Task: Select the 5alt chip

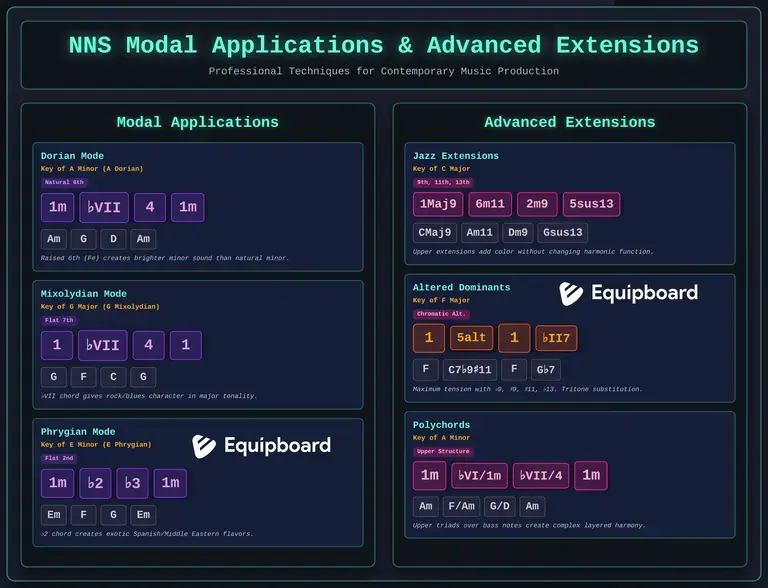Action: [471, 338]
